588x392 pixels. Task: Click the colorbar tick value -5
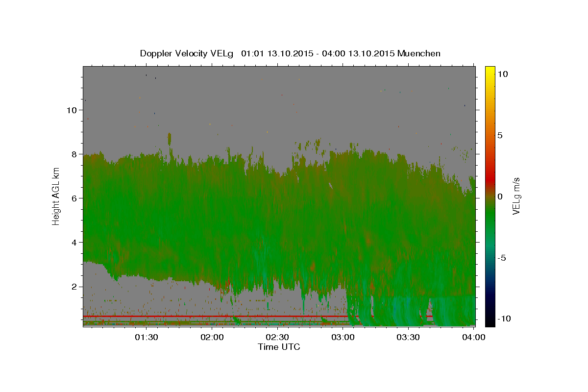[501, 258]
